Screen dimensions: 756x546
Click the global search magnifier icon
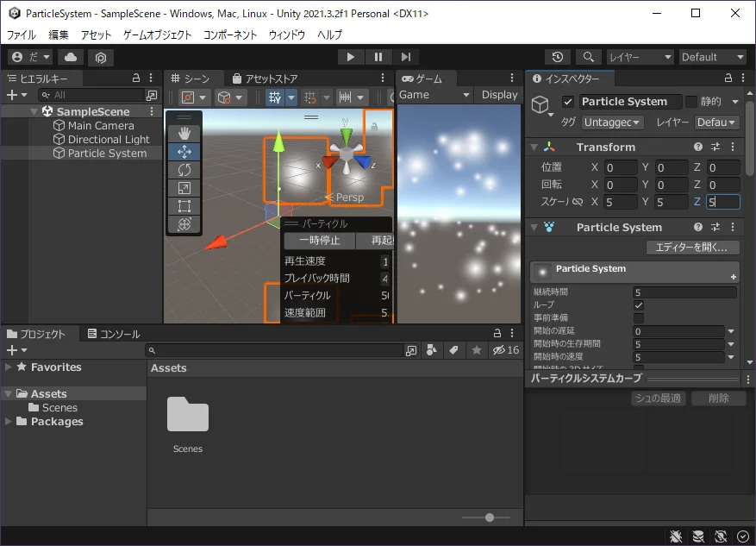click(x=588, y=57)
